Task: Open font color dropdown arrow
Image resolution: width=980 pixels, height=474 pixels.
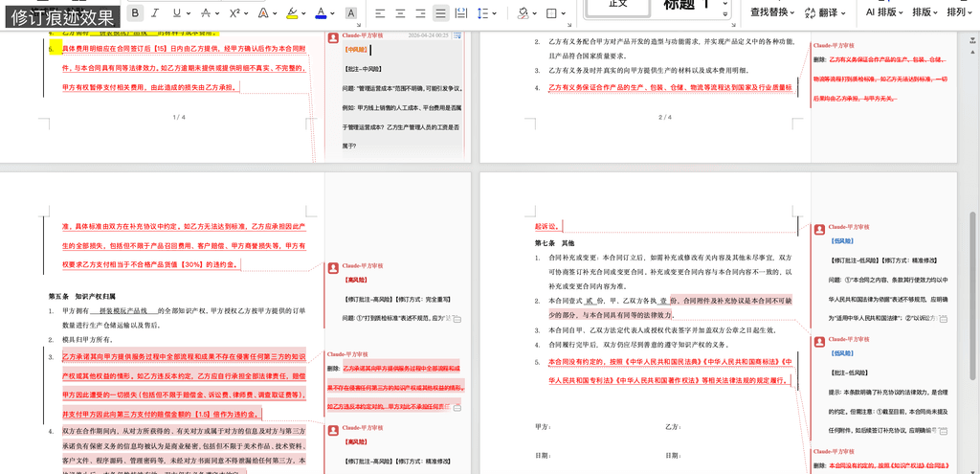Action: [334, 13]
